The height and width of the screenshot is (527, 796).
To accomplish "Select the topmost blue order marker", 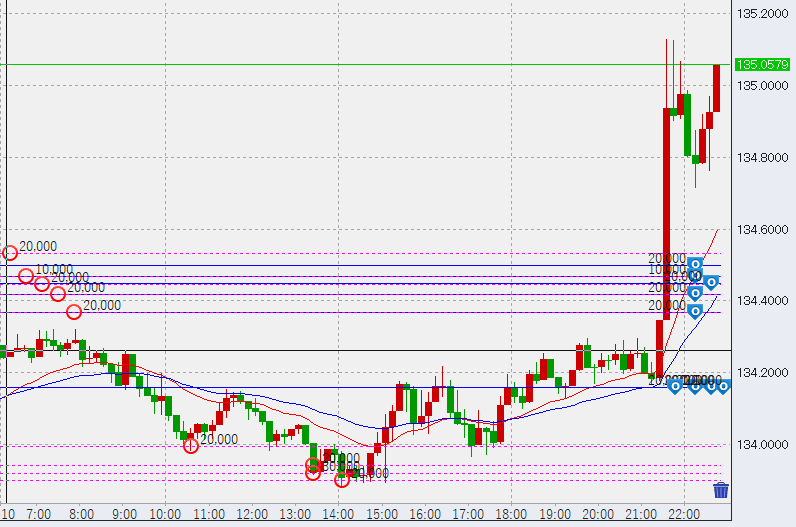I will [695, 265].
